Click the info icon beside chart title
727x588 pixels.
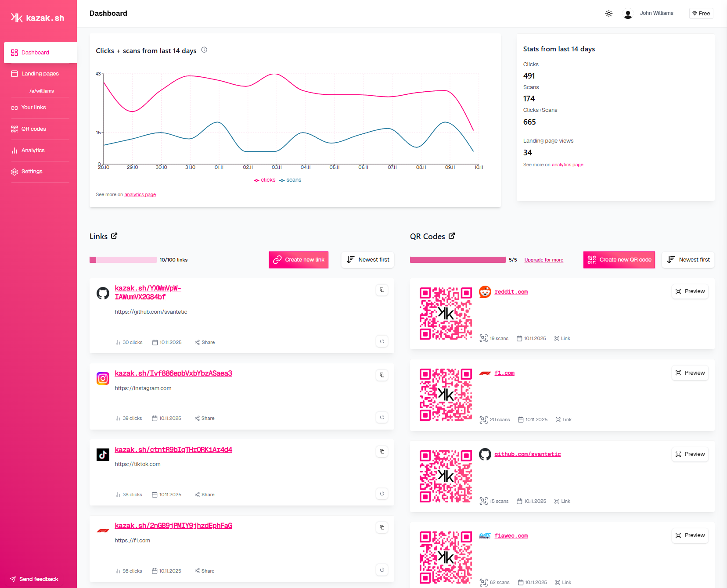pyautogui.click(x=204, y=50)
